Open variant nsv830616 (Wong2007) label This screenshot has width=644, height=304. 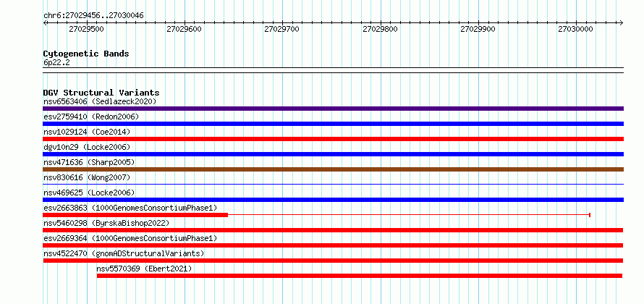click(87, 177)
